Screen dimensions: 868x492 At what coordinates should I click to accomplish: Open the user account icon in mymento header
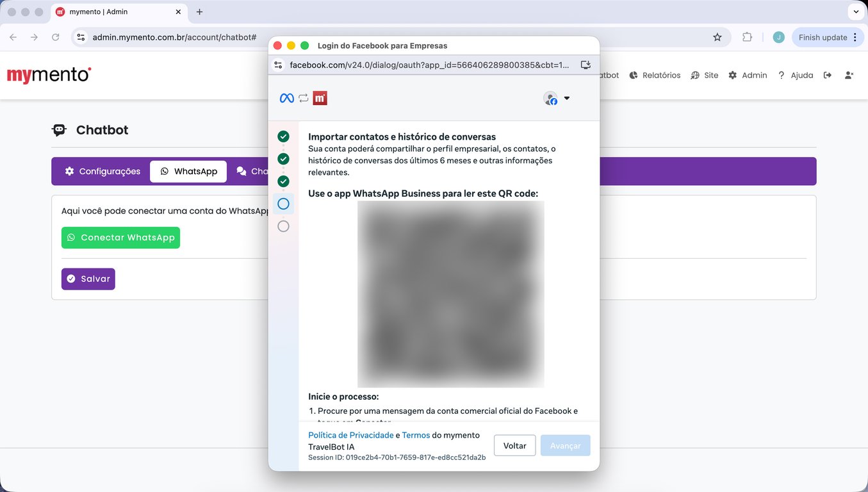coord(849,75)
